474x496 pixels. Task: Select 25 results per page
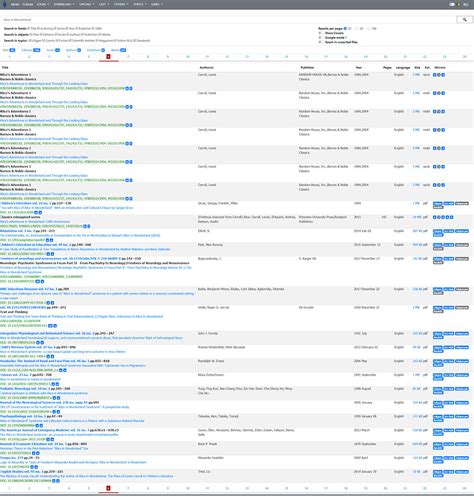point(345,29)
